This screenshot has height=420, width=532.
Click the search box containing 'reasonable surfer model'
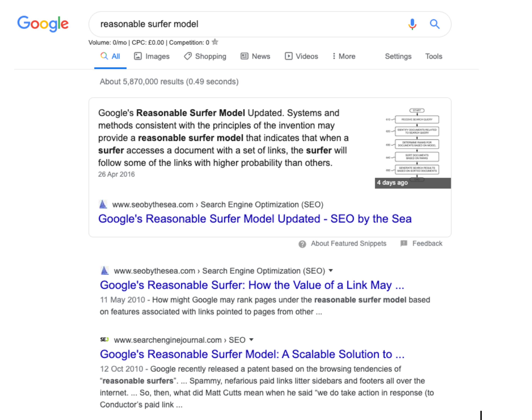(x=246, y=24)
